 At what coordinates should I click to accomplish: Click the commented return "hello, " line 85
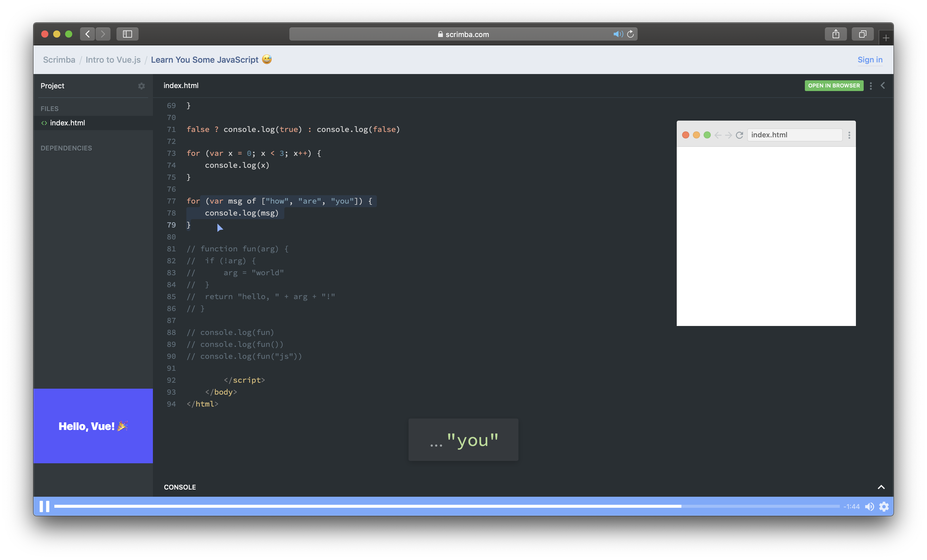(x=261, y=296)
